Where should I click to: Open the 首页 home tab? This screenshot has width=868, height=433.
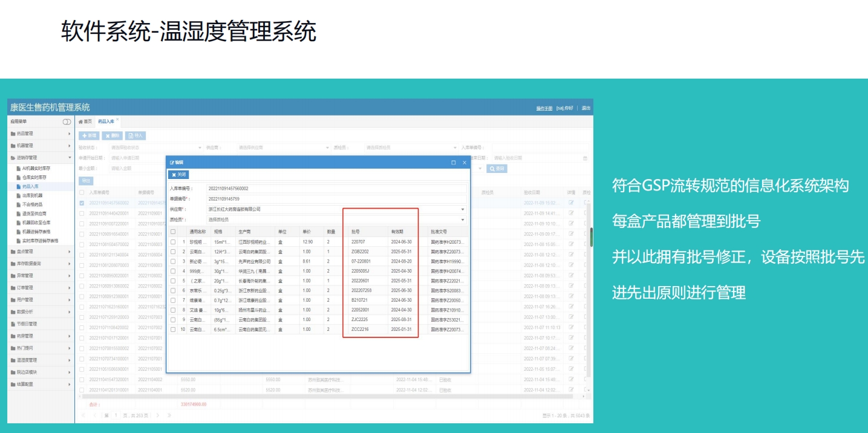tap(85, 122)
